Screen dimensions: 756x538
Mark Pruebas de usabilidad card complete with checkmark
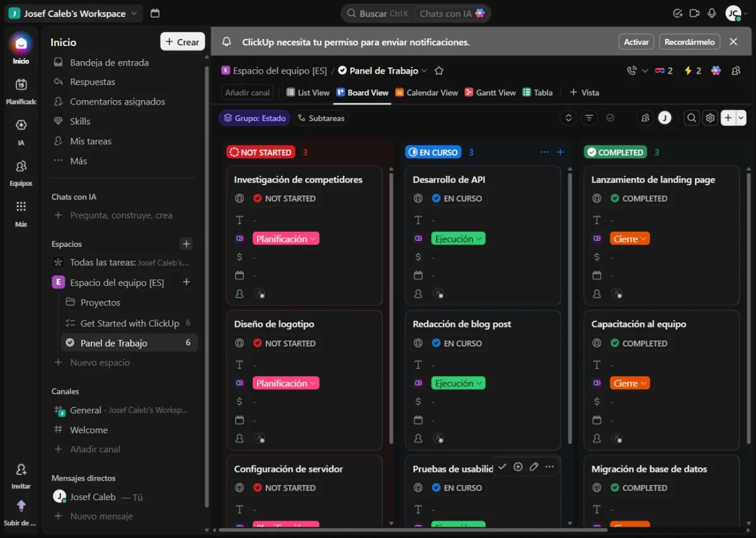tap(502, 467)
